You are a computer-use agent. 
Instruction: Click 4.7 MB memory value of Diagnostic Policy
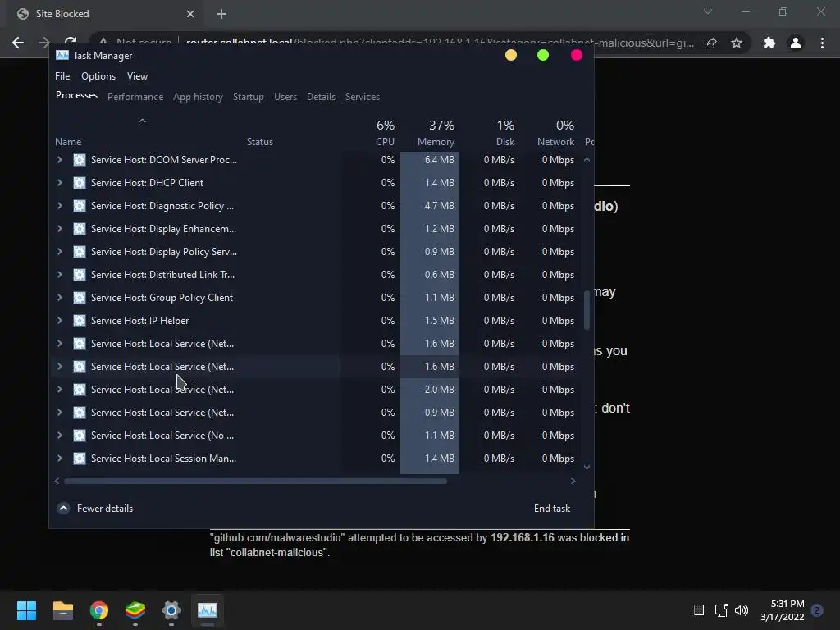(440, 206)
